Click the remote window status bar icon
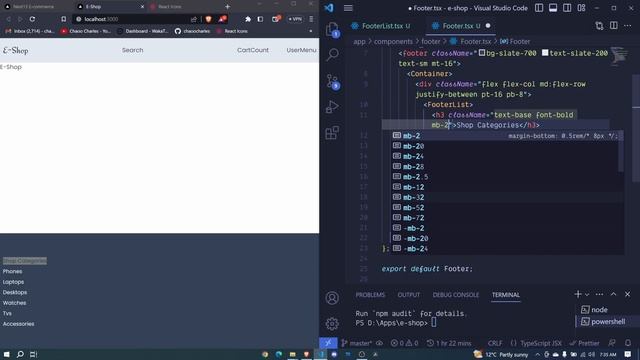 point(328,343)
